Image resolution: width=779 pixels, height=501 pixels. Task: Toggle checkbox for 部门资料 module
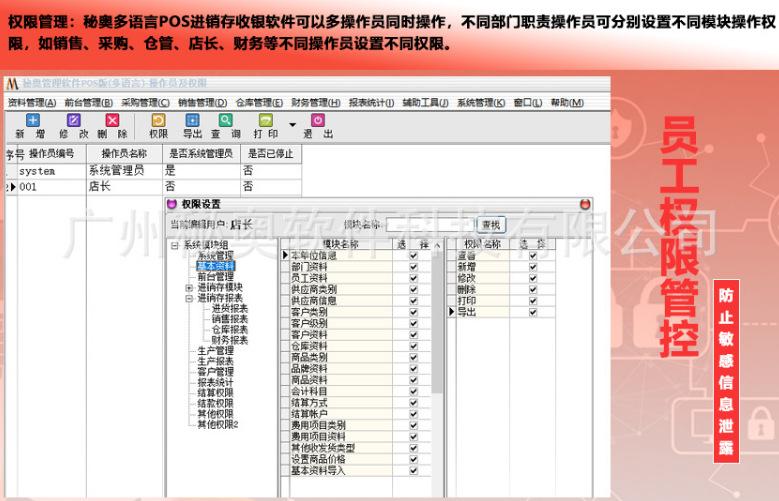[413, 267]
